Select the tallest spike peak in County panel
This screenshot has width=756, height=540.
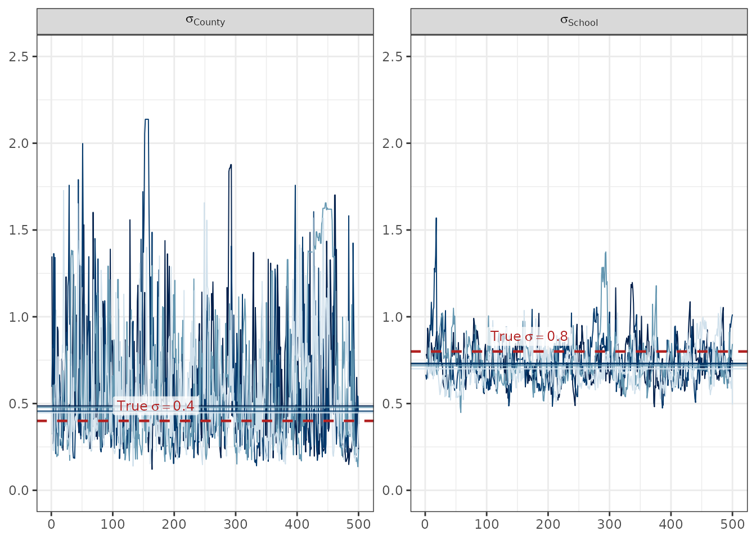[x=147, y=119]
